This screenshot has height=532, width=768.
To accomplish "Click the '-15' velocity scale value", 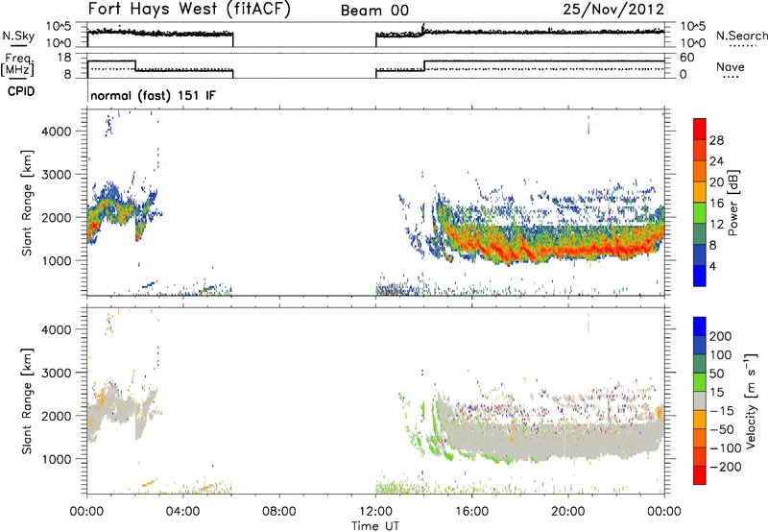I will coord(722,410).
